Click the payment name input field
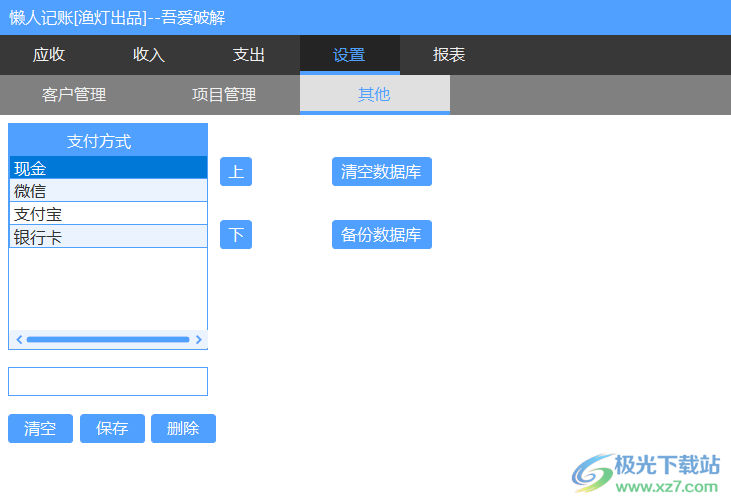Screen dimensions: 731x503 pyautogui.click(x=108, y=381)
